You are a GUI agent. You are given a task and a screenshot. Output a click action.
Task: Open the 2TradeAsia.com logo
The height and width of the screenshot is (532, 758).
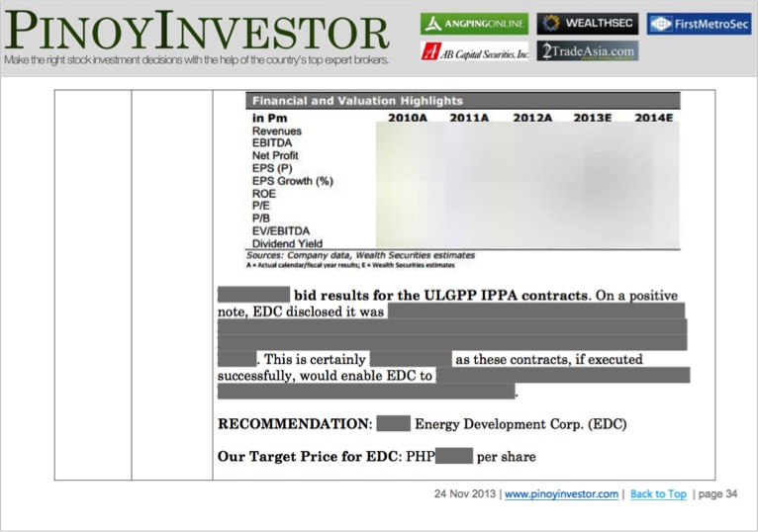[588, 51]
